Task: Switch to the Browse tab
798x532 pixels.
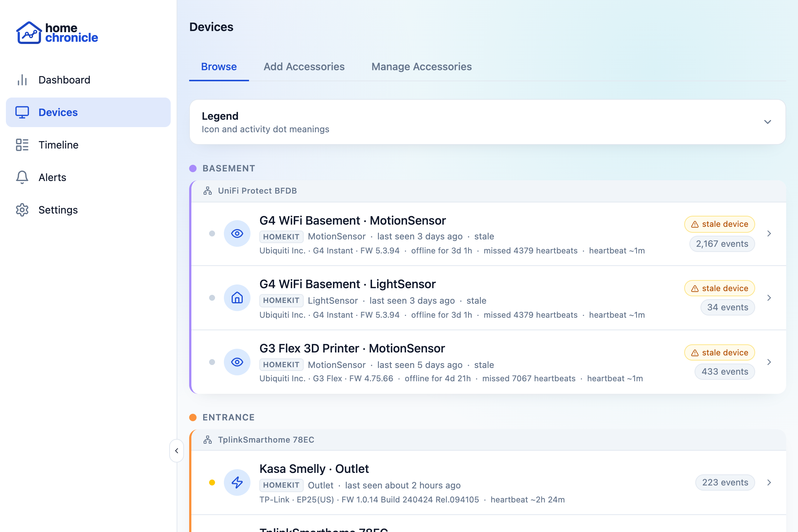Action: point(219,66)
